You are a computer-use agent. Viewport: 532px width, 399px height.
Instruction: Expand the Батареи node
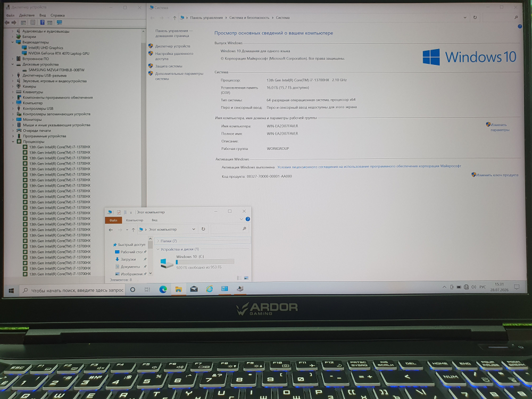click(x=13, y=37)
